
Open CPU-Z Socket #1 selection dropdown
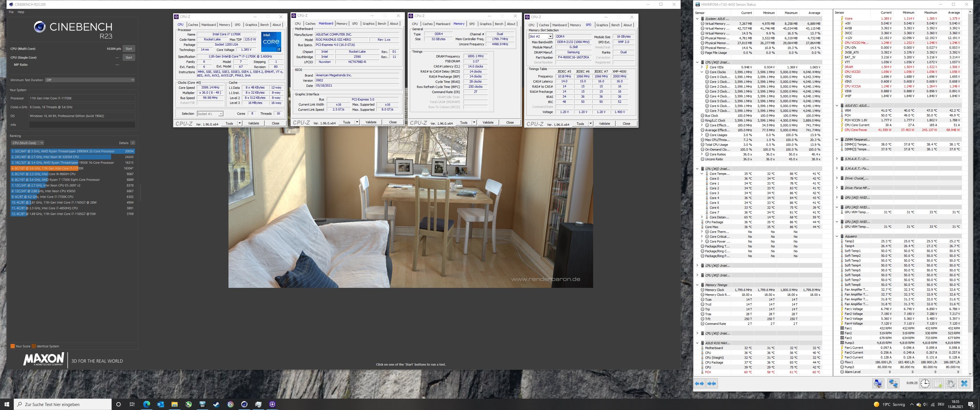pyautogui.click(x=210, y=114)
